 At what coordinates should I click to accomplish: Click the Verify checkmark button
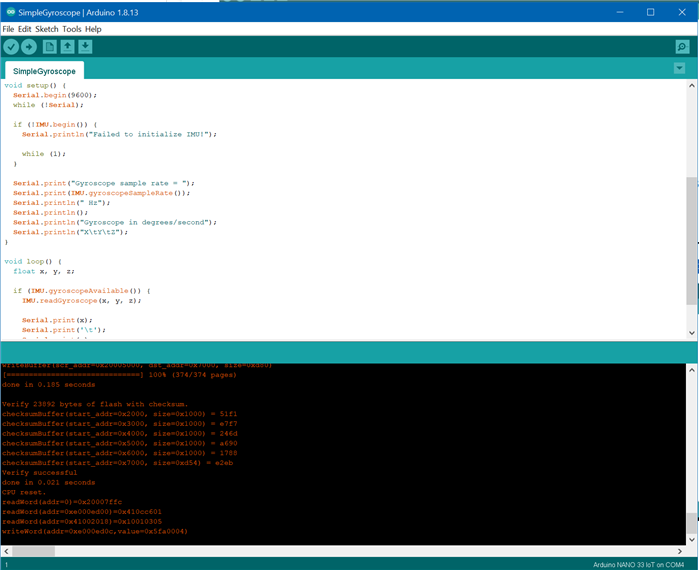point(11,47)
